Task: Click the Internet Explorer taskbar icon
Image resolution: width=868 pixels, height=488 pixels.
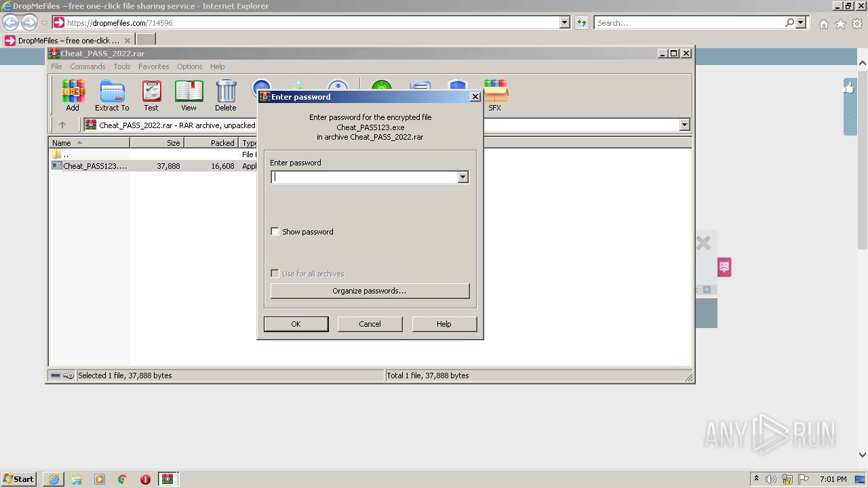Action: point(54,479)
